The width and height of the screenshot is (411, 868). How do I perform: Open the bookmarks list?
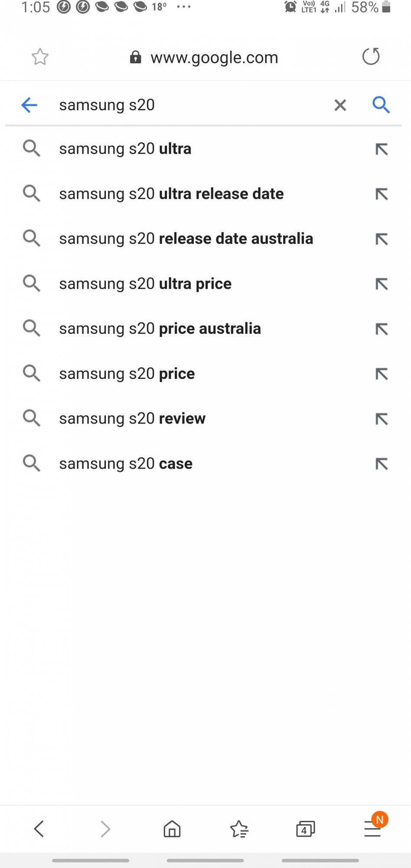(x=239, y=829)
